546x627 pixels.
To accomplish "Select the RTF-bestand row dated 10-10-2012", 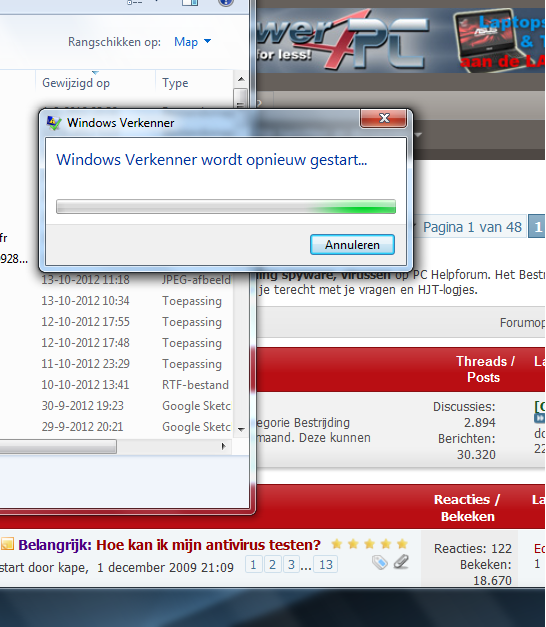I will [135, 385].
